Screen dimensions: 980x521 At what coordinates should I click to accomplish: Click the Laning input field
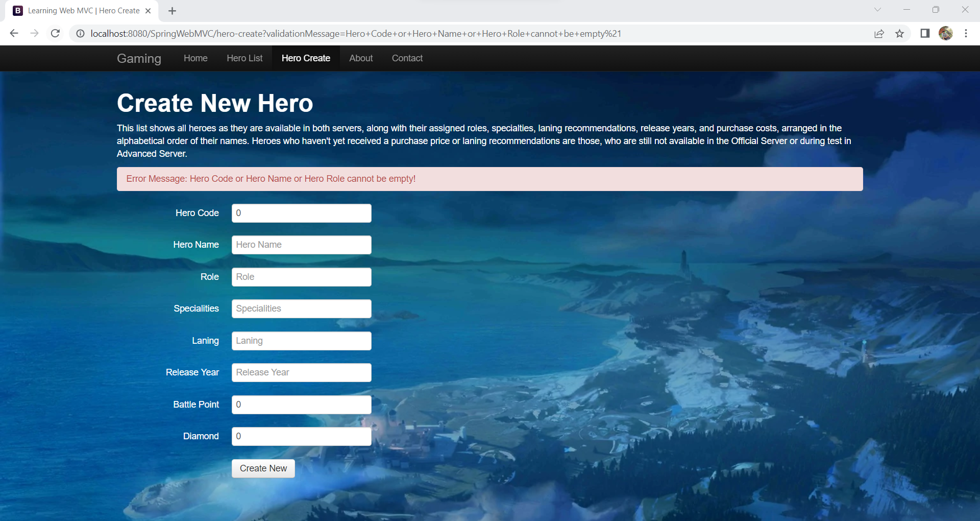tap(302, 341)
